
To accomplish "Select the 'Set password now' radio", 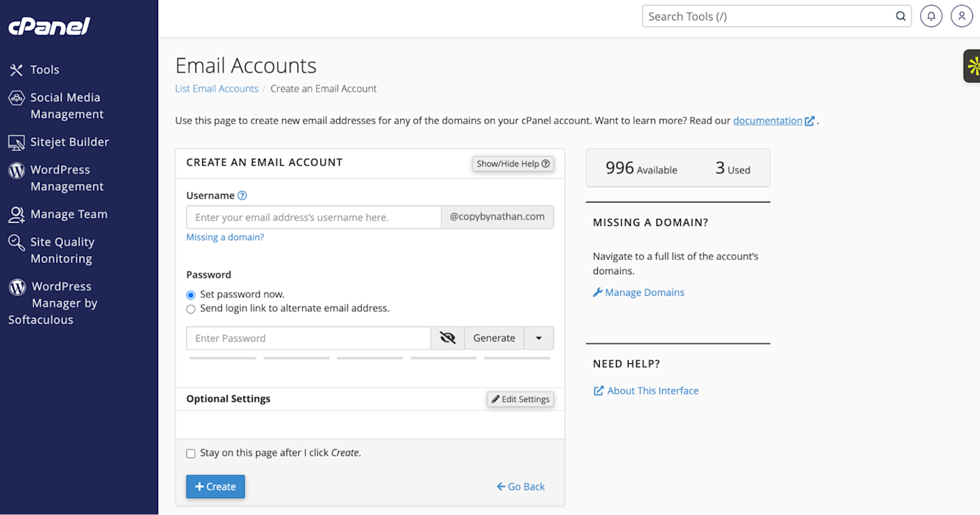I will pyautogui.click(x=190, y=295).
